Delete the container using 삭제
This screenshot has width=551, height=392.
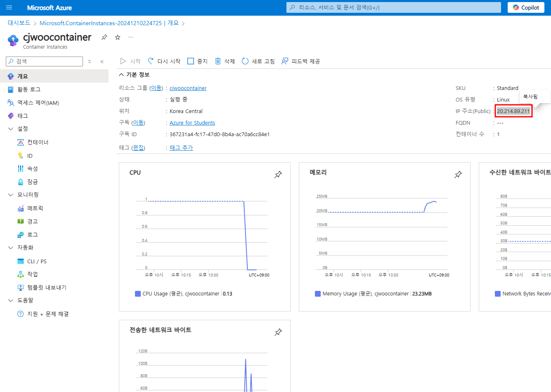pos(225,61)
